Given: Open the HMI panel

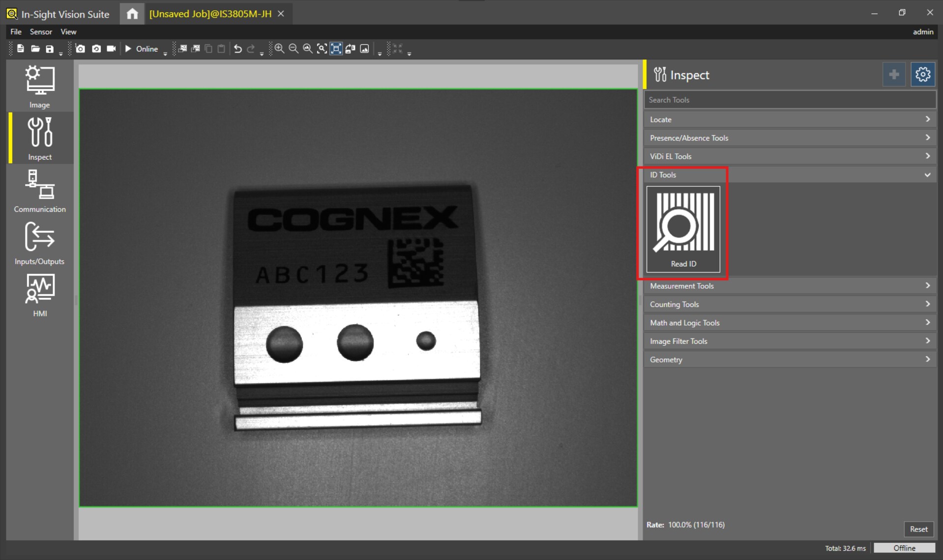Looking at the screenshot, I should [39, 295].
